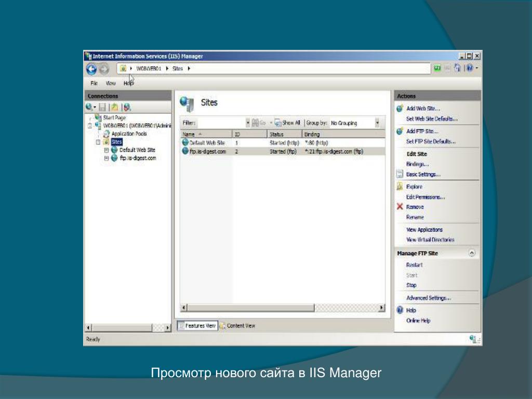The image size is (532, 399).
Task: Expand the Default Web Site tree node
Action: 106,150
